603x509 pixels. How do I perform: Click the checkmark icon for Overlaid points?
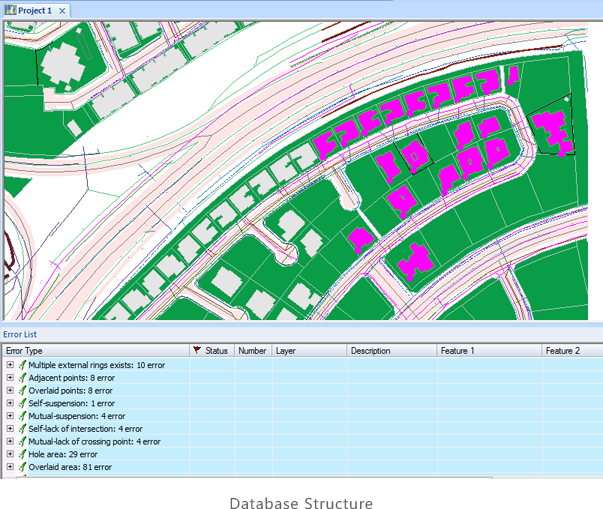point(21,391)
